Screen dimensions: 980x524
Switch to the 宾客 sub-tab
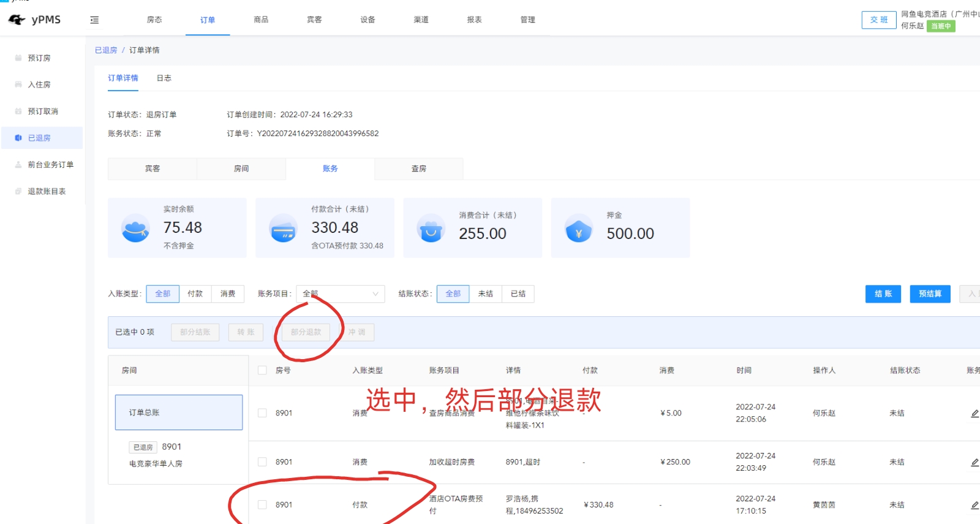[x=153, y=169]
